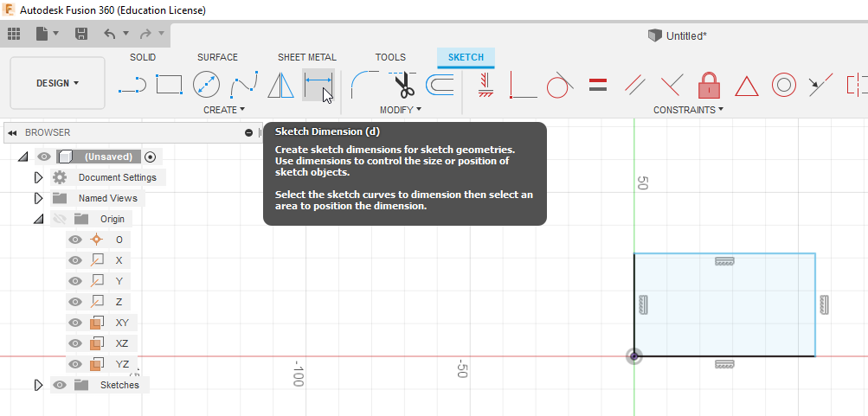Select the Fit Point Spline tool

(244, 85)
